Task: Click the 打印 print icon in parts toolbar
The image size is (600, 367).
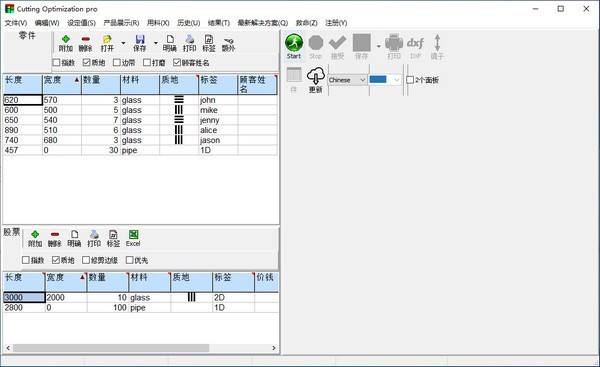Action: (x=189, y=39)
